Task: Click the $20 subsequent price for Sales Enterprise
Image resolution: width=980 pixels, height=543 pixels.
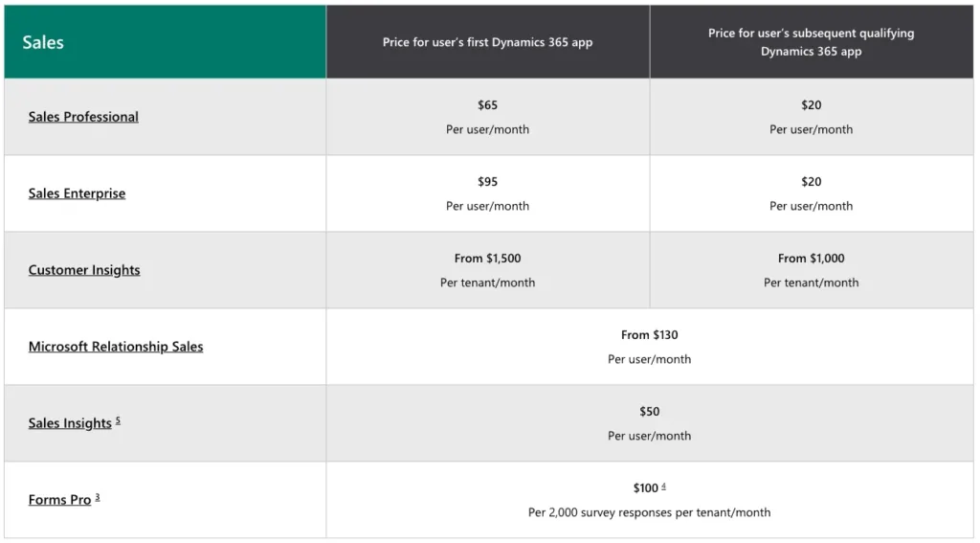Action: point(811,182)
